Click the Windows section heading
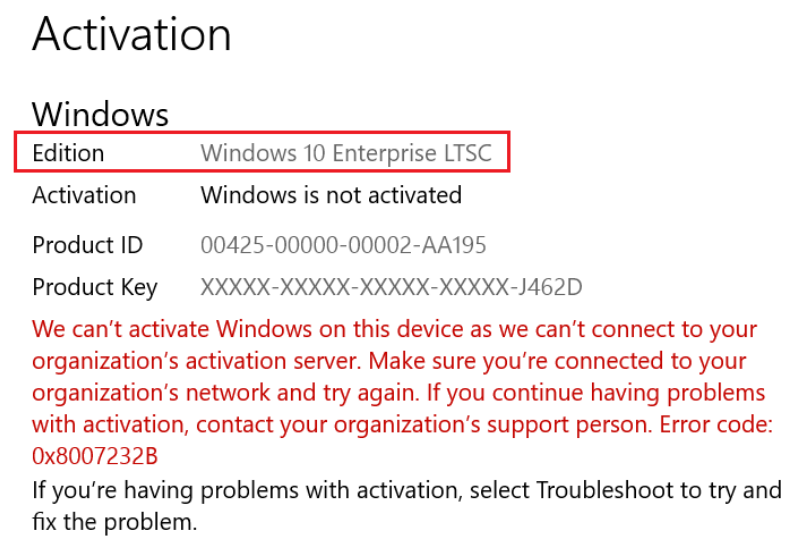 100,114
